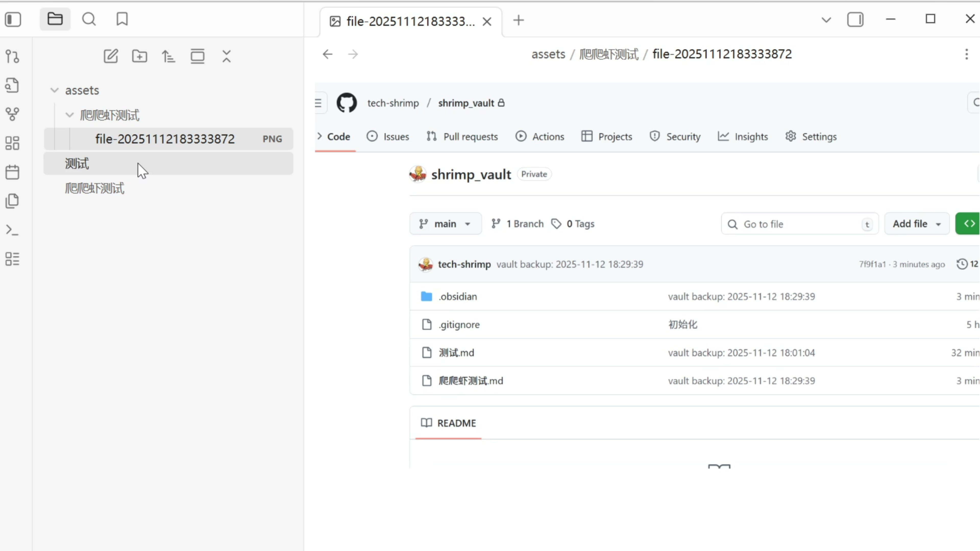This screenshot has height=551, width=980.
Task: Add a new tab
Action: 519,20
